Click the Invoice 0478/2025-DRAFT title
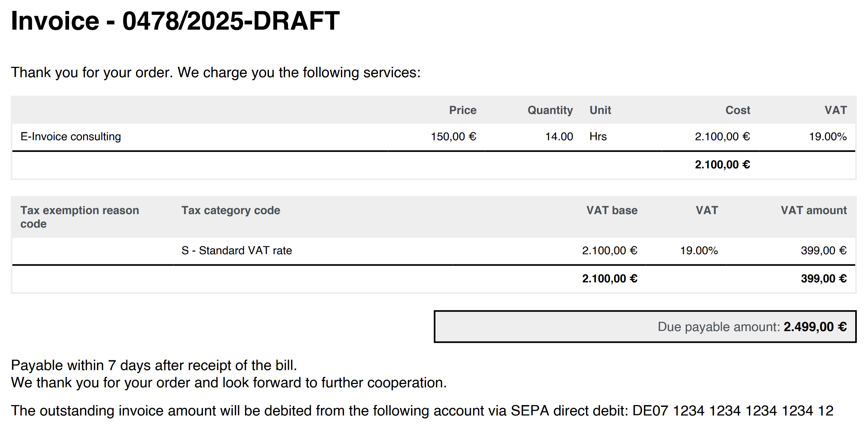The height and width of the screenshot is (429, 868). [175, 21]
